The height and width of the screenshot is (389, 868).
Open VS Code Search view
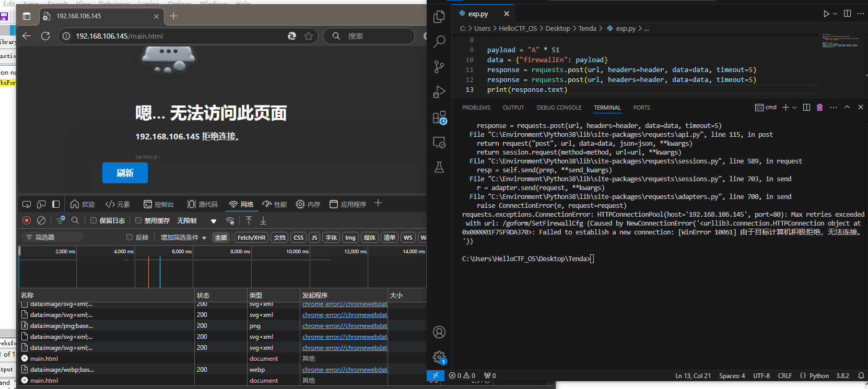[439, 41]
